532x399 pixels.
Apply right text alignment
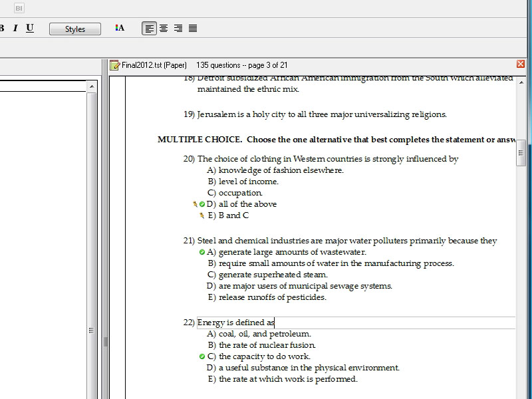tap(178, 28)
